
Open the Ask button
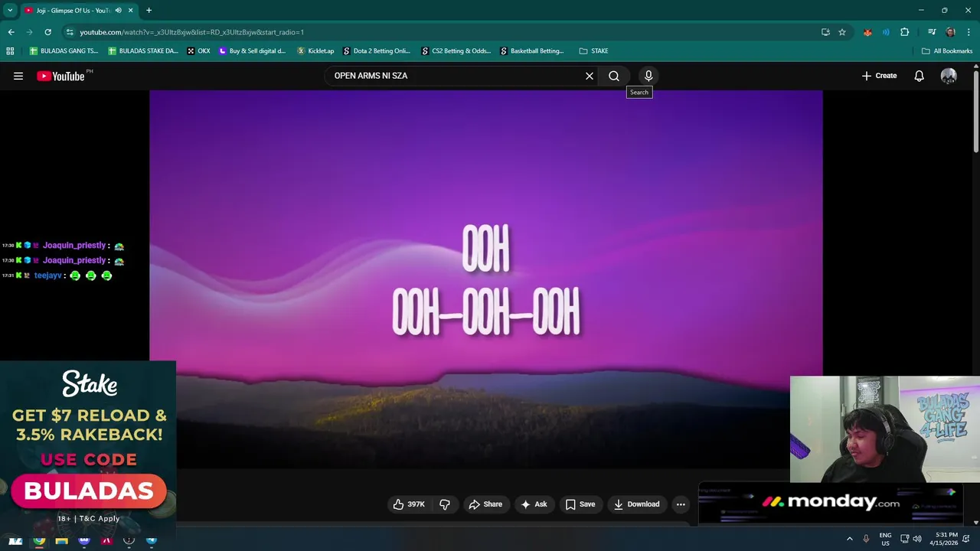click(x=534, y=504)
